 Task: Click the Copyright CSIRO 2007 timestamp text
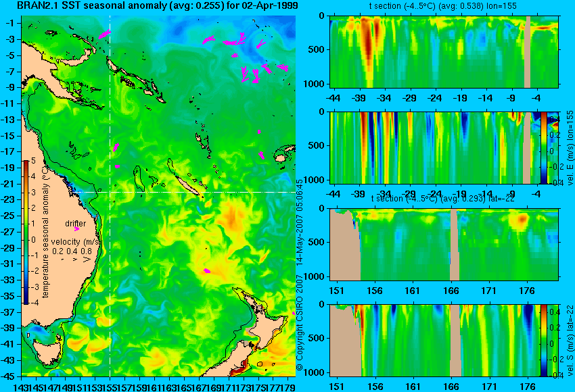point(300,275)
